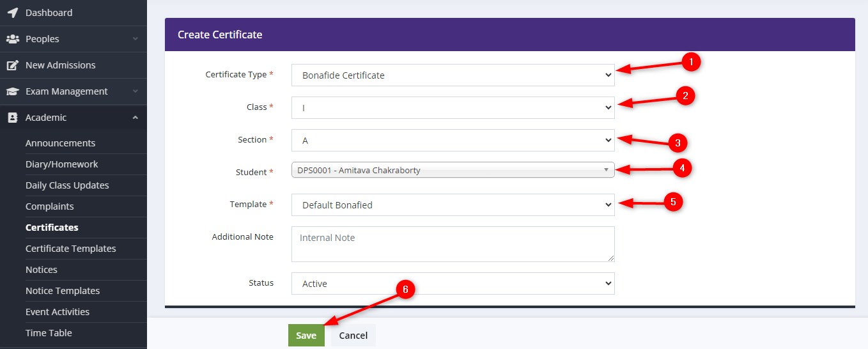Open Notice Templates
Image resolution: width=868 pixels, height=349 pixels.
(63, 291)
